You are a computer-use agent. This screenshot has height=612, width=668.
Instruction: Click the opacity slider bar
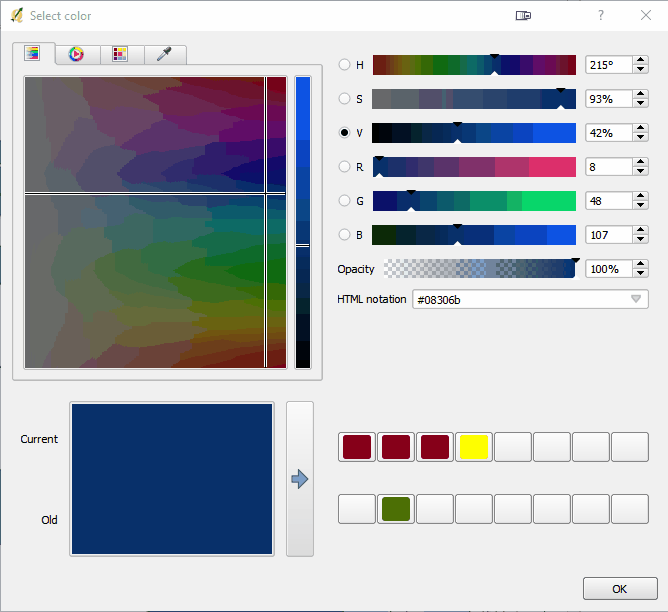[x=479, y=269]
